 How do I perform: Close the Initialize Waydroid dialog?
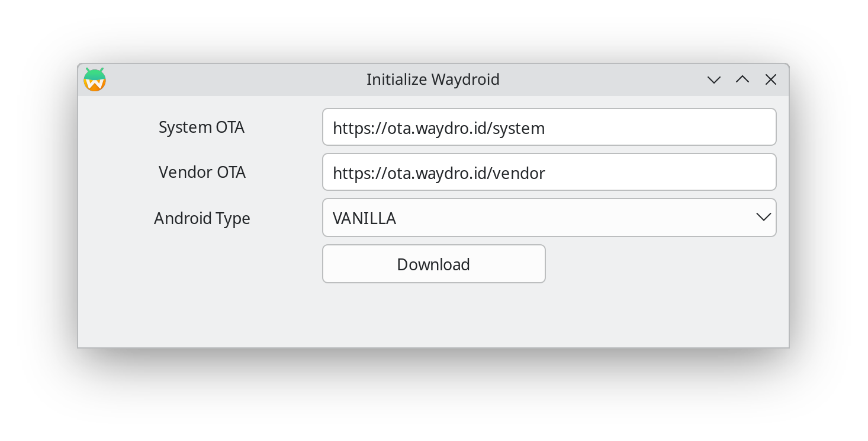(771, 79)
